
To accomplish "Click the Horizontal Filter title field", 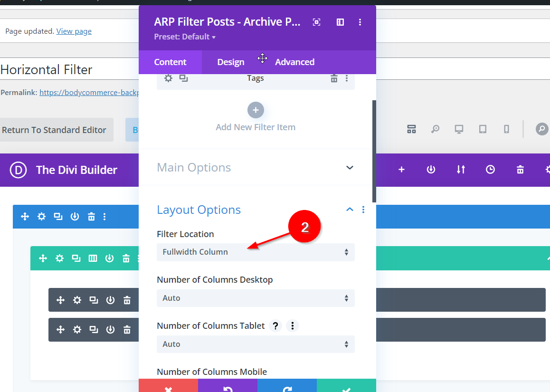I will 66,69.
